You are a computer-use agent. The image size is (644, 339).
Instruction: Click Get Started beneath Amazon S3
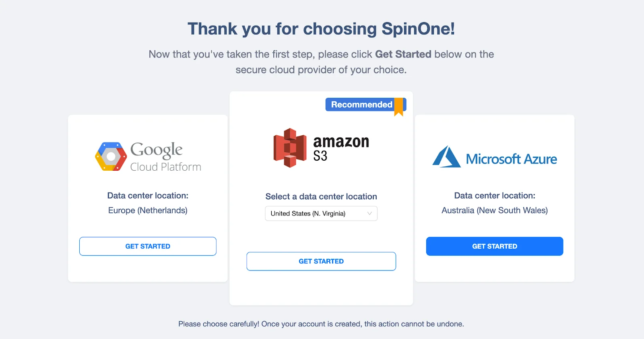point(321,261)
